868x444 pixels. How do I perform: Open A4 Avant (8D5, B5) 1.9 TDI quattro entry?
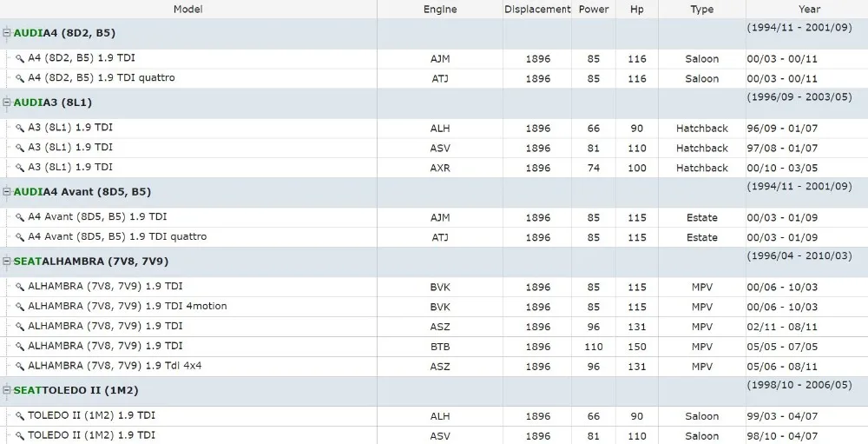pos(117,236)
